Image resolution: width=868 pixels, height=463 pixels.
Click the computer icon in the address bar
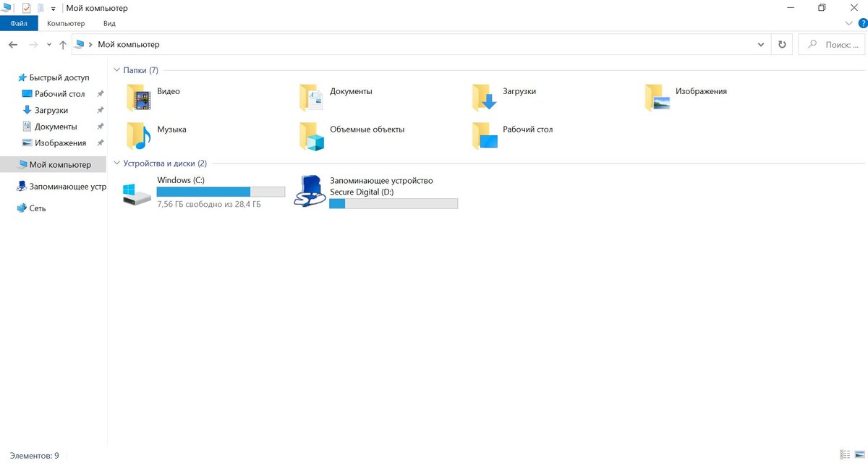pyautogui.click(x=80, y=44)
